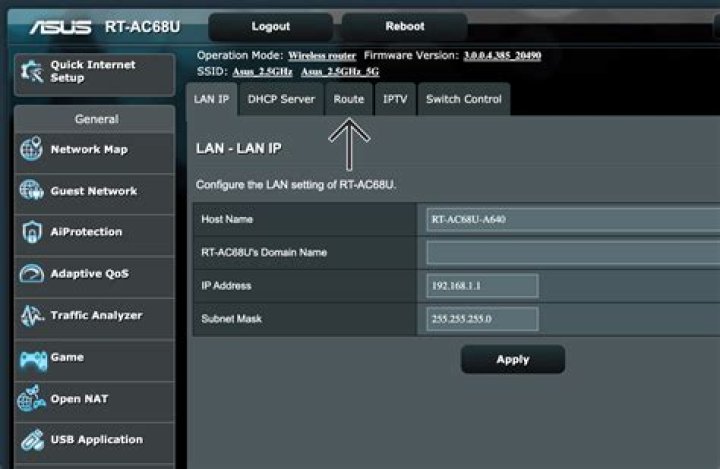
Task: Click the Reboot button
Action: tap(405, 27)
